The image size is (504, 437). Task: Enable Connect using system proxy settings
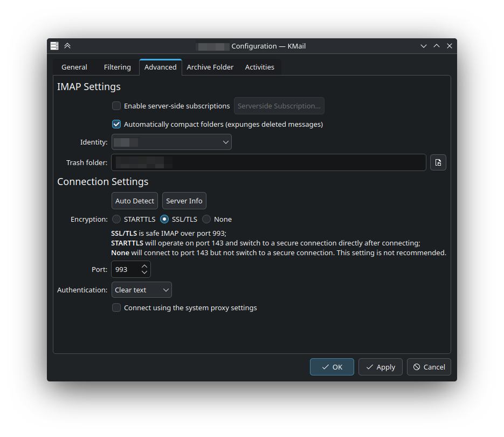[116, 308]
